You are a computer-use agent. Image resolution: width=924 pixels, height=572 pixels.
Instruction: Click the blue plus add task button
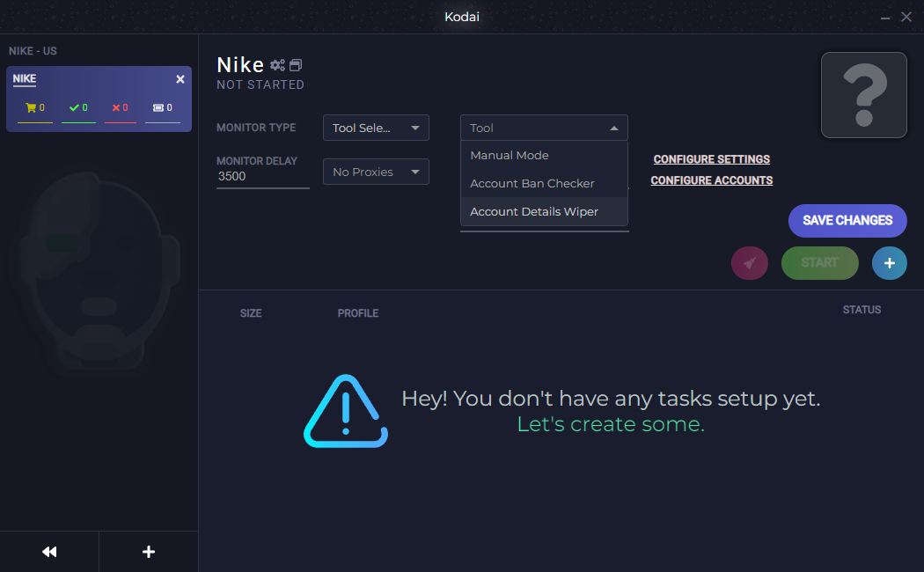coord(889,263)
